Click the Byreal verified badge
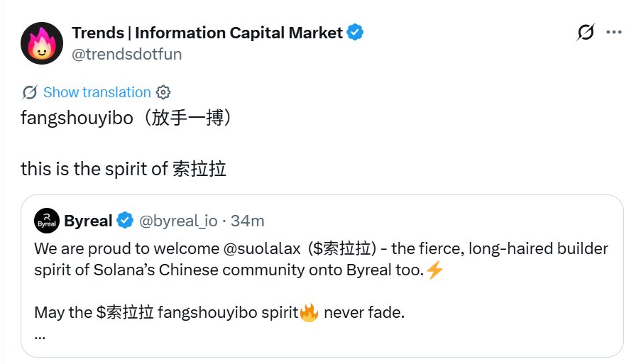641x364 pixels. click(125, 221)
